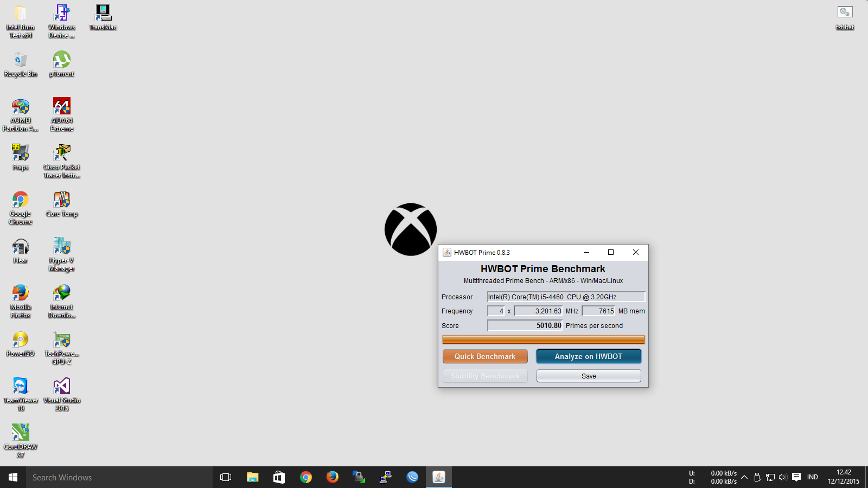Launch TechPowerUp GPU-Z
868x488 pixels.
[x=62, y=348]
